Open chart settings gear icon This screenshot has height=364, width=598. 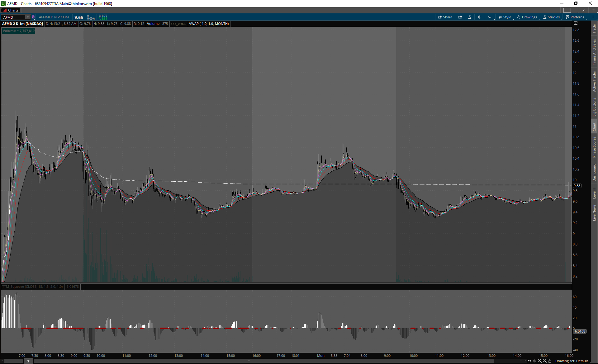479,17
